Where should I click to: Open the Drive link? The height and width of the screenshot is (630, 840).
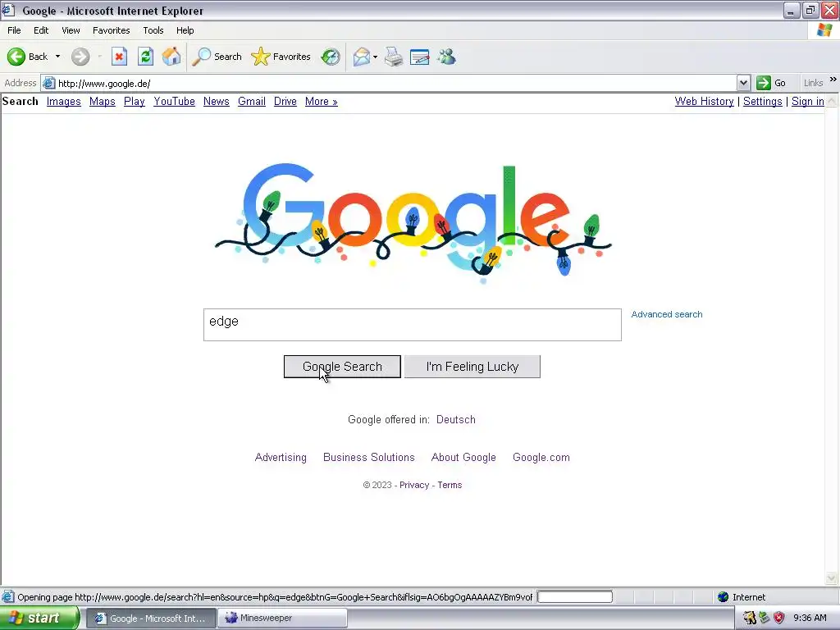coord(285,101)
